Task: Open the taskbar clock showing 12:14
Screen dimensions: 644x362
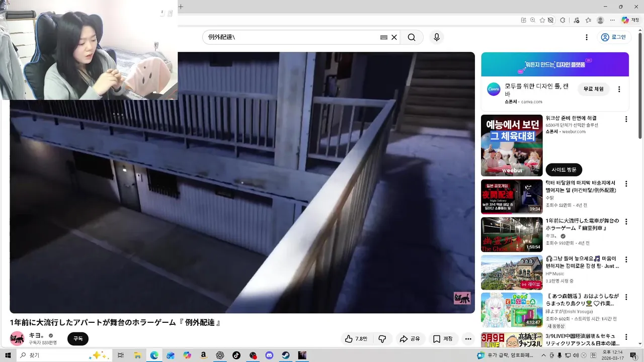Action: tap(612, 355)
